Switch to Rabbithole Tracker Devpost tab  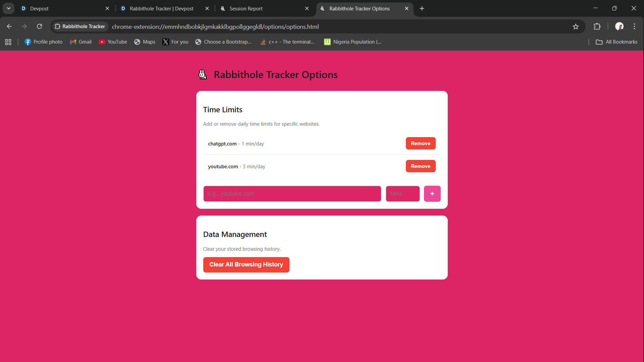click(x=162, y=8)
